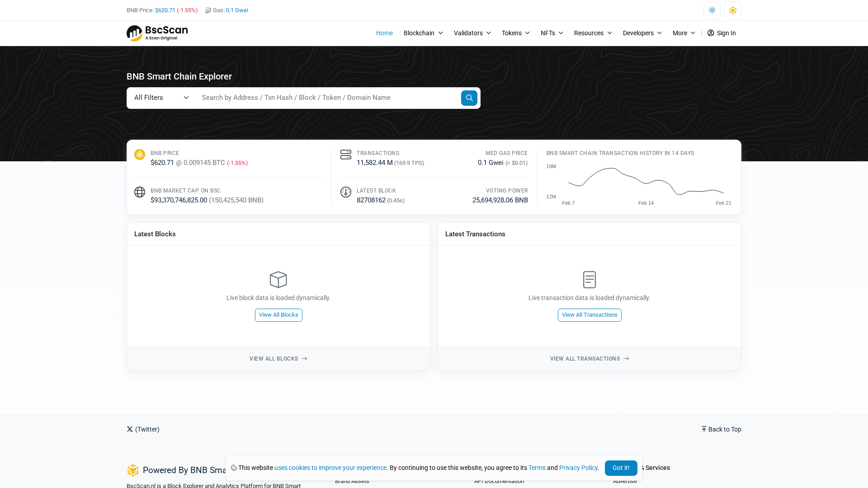Open the BNB chain selector icon
The width and height of the screenshot is (868, 488).
pos(733,10)
